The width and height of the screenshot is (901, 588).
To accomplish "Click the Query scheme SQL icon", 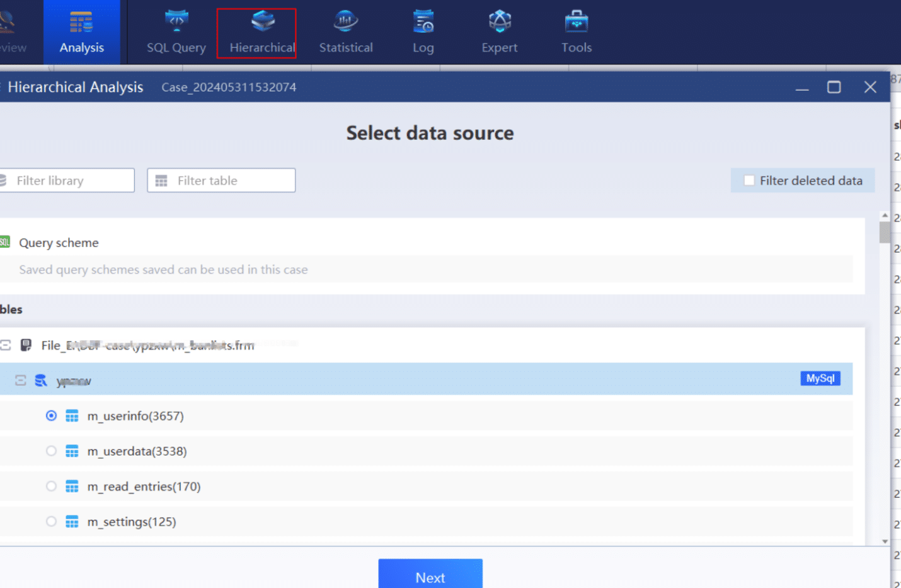I will (5, 242).
